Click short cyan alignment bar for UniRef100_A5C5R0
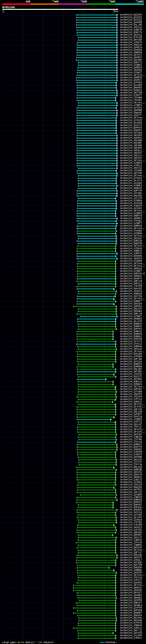 (92, 379)
